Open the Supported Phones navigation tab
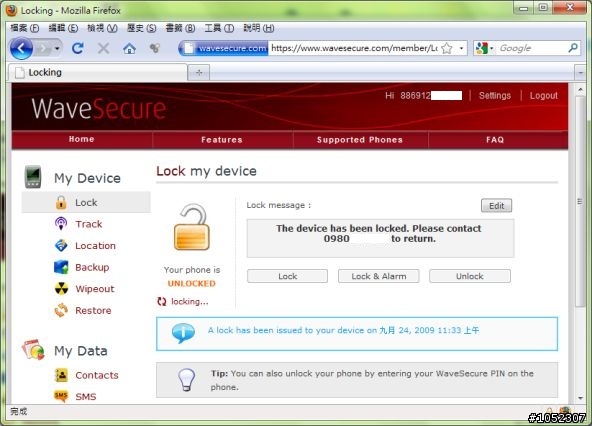 pyautogui.click(x=360, y=140)
